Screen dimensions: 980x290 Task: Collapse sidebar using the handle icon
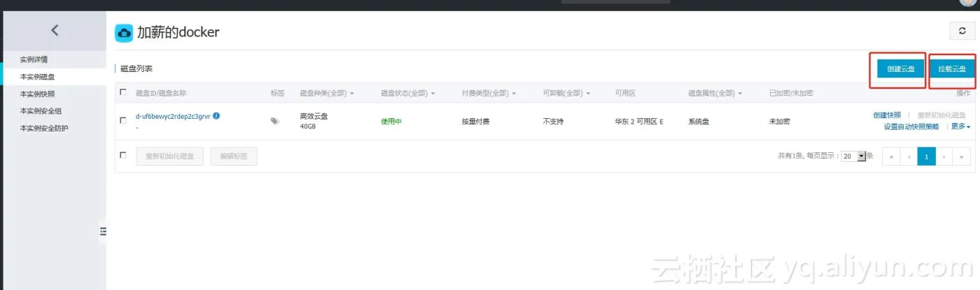coord(103,231)
